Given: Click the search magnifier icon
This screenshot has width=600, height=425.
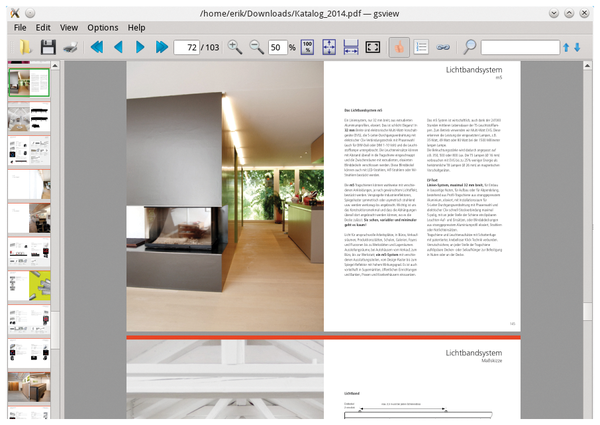Looking at the screenshot, I should point(470,47).
